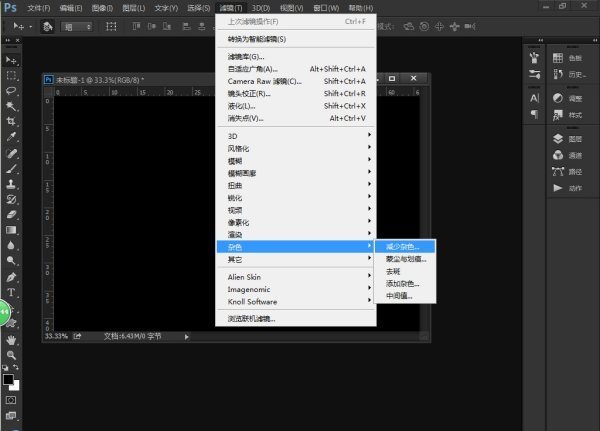Screen dimensions: 600x431
Task: Reset default foreground and background colors
Action: point(5,367)
